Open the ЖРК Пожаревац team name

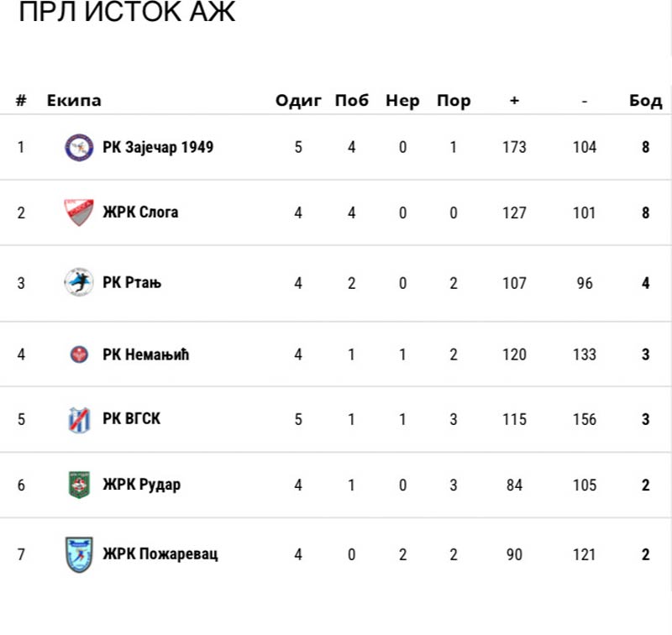[160, 554]
